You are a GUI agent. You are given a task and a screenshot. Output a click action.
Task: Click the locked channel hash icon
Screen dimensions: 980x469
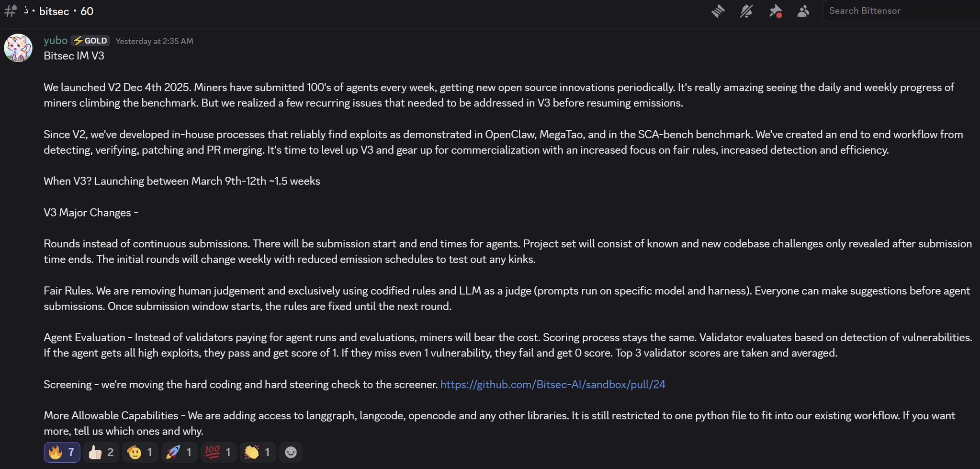click(x=10, y=11)
